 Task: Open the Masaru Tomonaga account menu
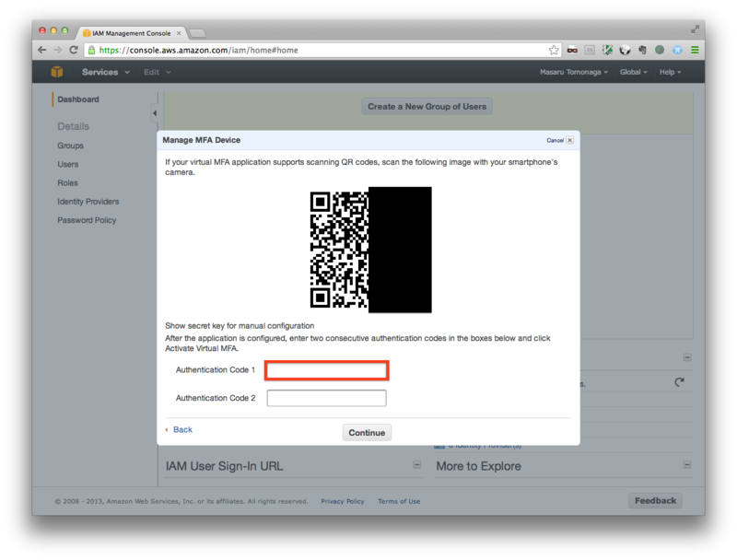pyautogui.click(x=573, y=72)
